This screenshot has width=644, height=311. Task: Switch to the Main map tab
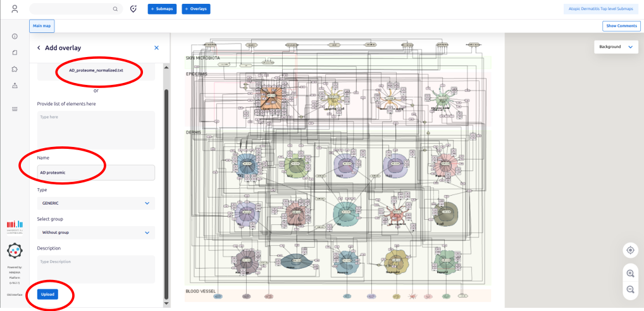pos(41,26)
